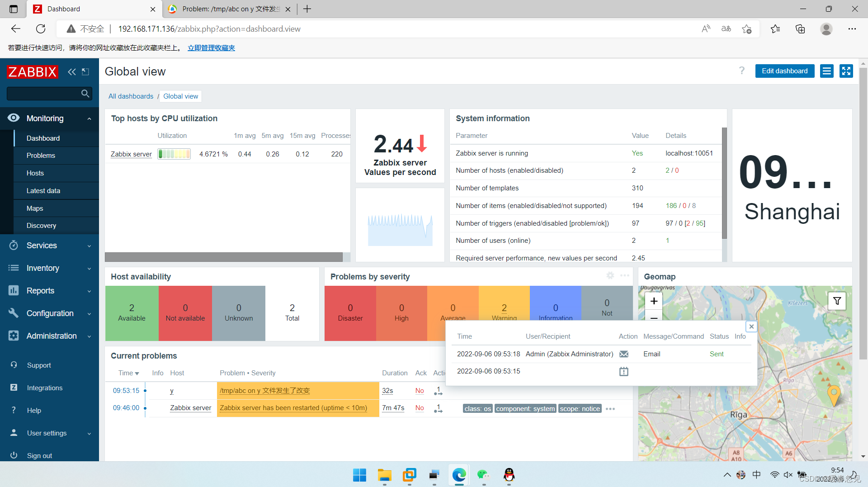868x487 pixels.
Task: Show more tags via three dots
Action: click(610, 409)
